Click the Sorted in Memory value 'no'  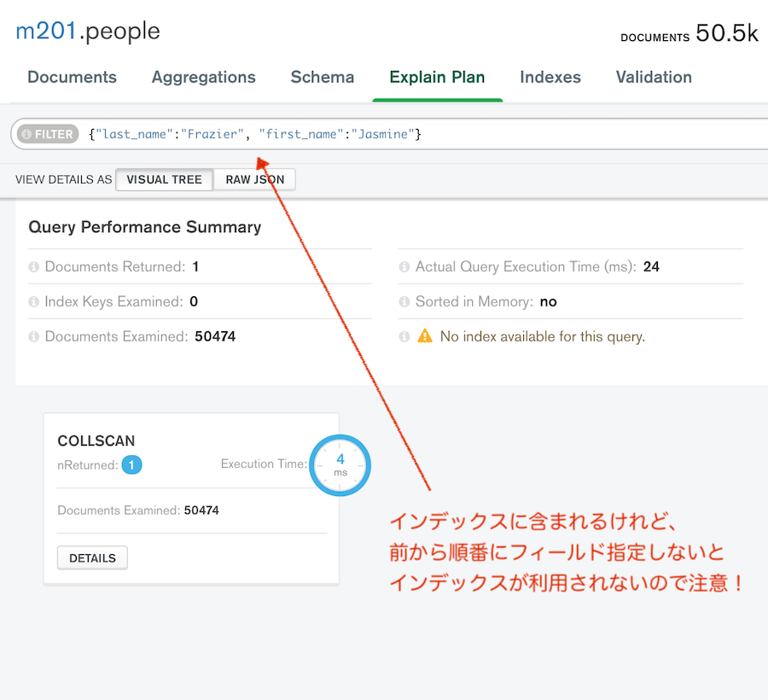(x=548, y=301)
